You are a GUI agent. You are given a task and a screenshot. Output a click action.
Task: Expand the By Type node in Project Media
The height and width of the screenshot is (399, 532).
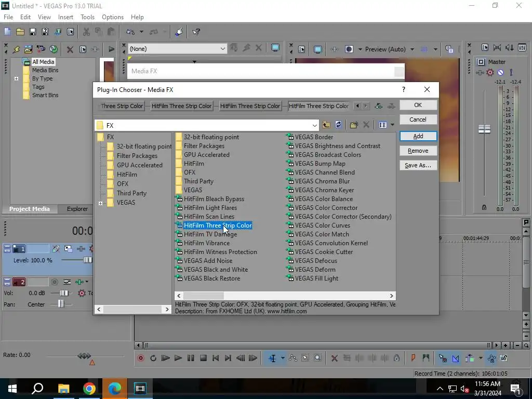[16, 79]
